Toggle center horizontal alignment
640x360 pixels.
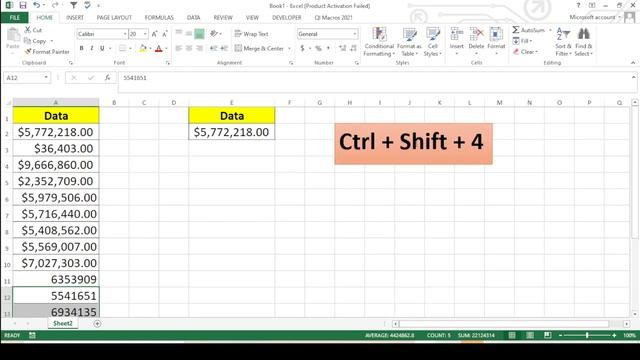(x=189, y=48)
